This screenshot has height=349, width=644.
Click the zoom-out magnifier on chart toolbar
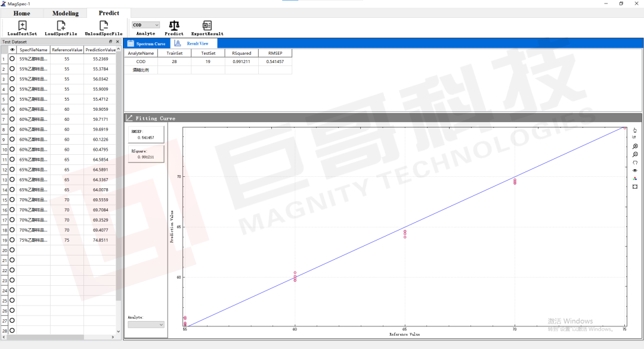[635, 155]
